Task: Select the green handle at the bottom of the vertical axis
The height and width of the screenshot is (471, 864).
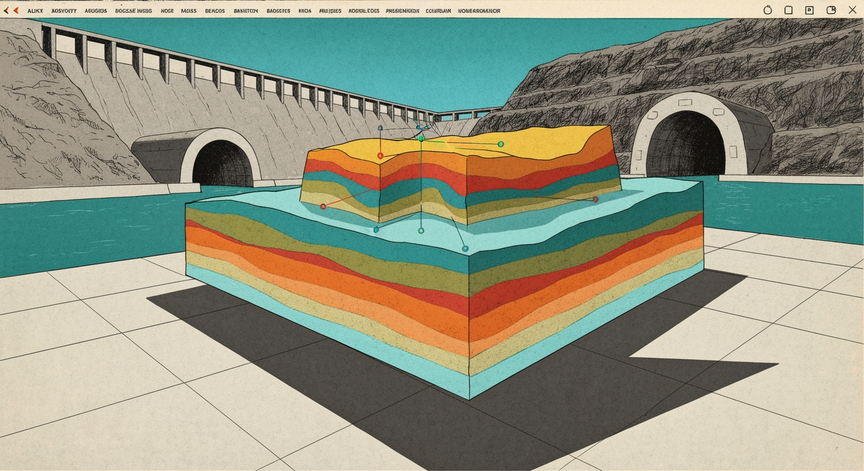Action: click(421, 231)
